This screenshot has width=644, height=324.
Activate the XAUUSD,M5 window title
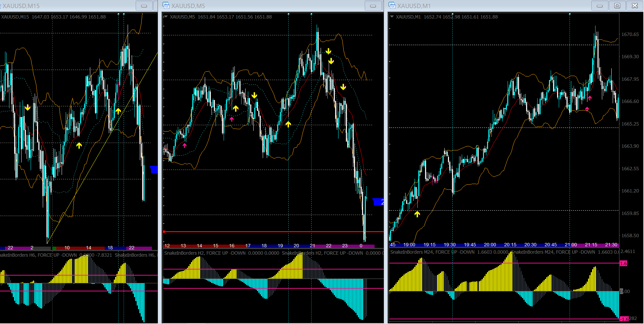click(188, 6)
